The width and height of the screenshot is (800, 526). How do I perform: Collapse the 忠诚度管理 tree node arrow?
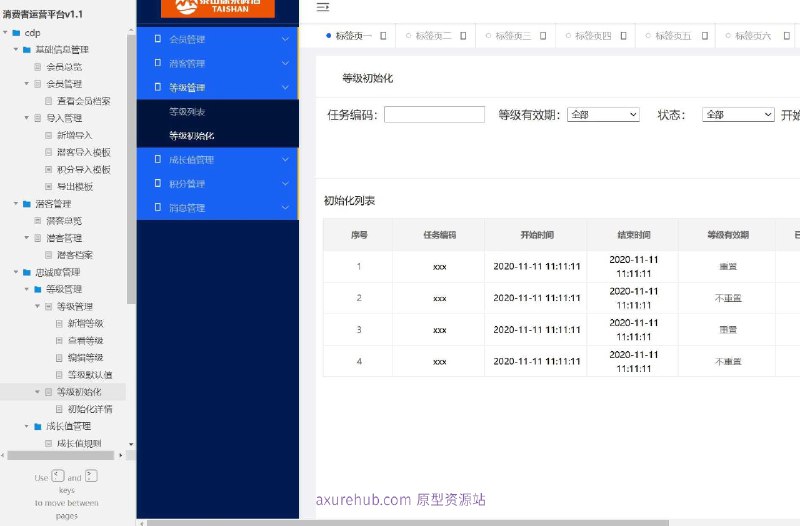[x=16, y=272]
